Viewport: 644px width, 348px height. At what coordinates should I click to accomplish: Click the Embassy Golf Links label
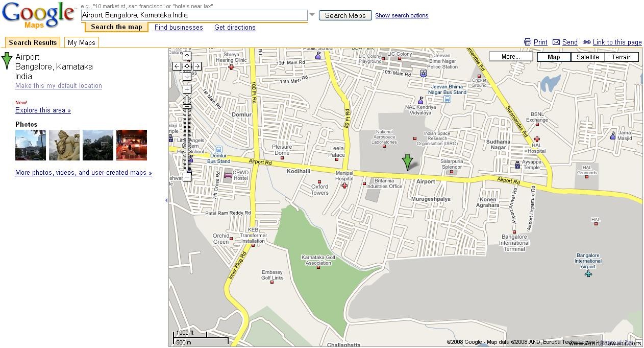(x=273, y=275)
